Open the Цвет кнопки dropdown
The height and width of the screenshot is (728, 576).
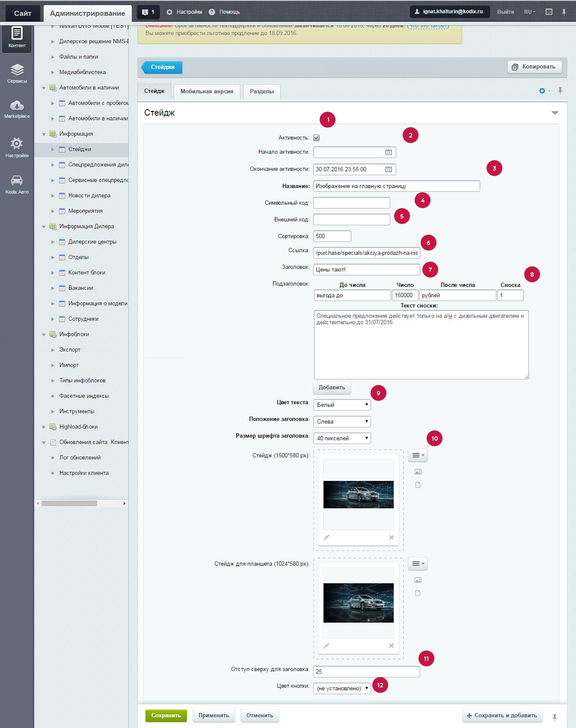(x=342, y=688)
